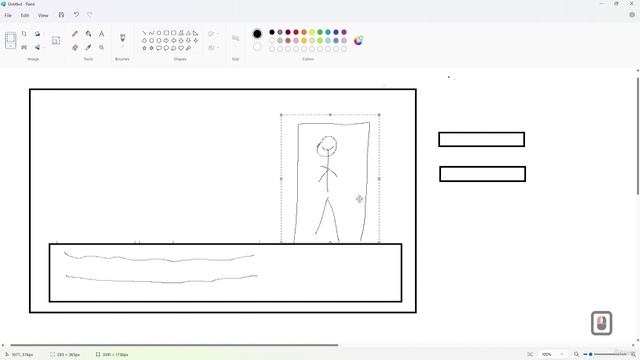This screenshot has height=360, width=640.
Task: Click the Save icon in title bar
Action: tap(61, 15)
